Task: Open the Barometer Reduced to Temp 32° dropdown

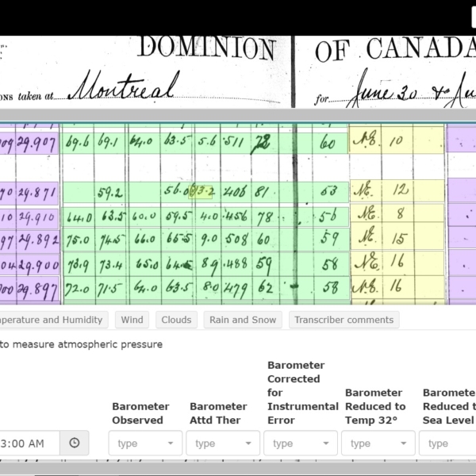Action: [378, 443]
